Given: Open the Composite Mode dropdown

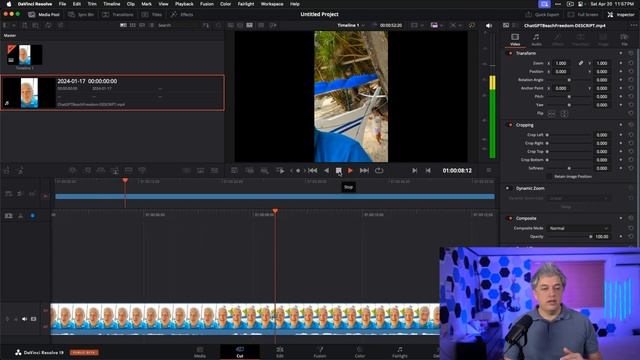Looking at the screenshot, I should (578, 228).
